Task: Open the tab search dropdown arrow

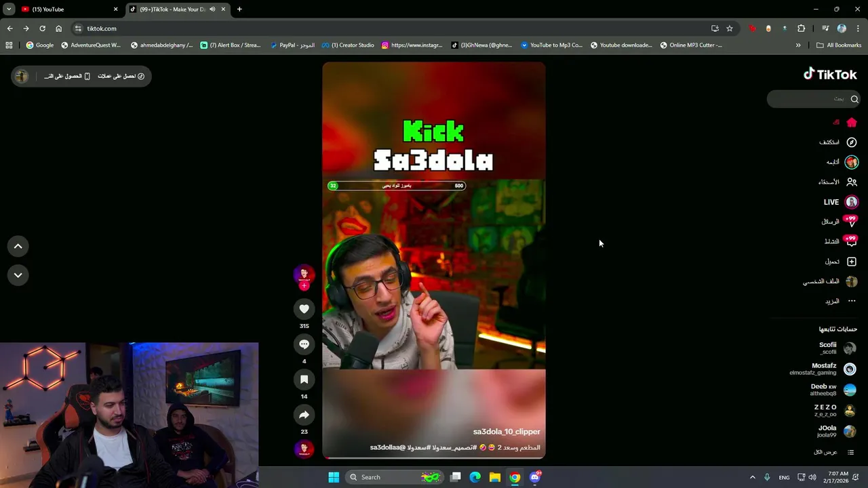Action: pyautogui.click(x=8, y=9)
